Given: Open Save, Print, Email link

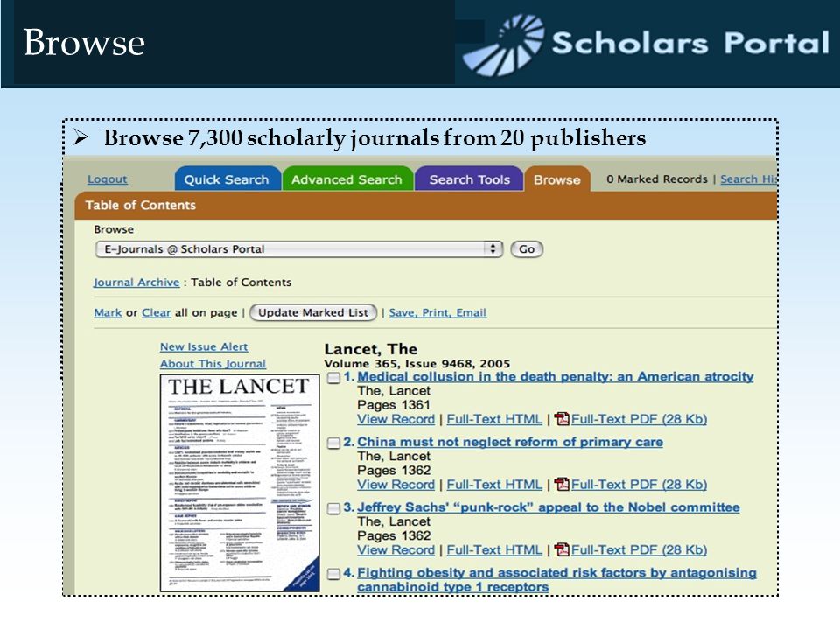Looking at the screenshot, I should click(437, 313).
